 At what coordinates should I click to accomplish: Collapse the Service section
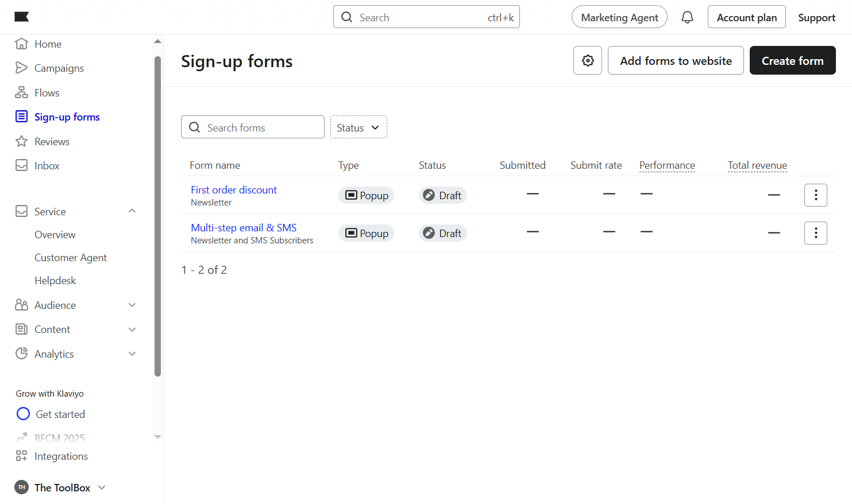point(132,211)
